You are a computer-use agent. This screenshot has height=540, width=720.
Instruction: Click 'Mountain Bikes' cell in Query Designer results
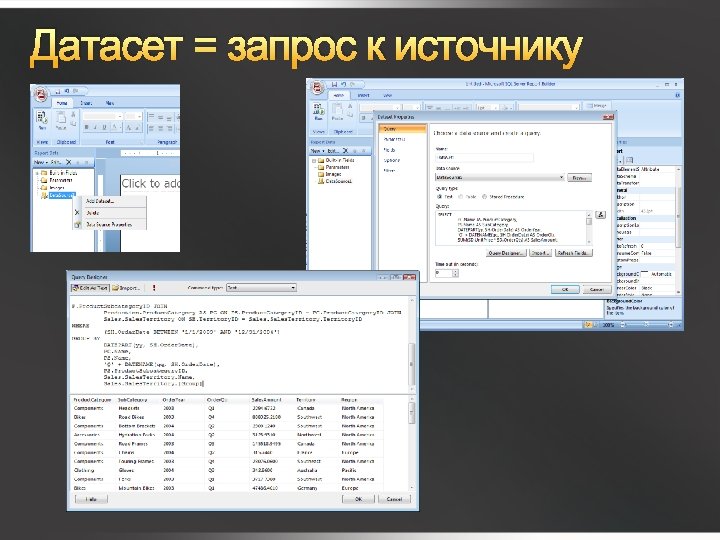pyautogui.click(x=136, y=488)
